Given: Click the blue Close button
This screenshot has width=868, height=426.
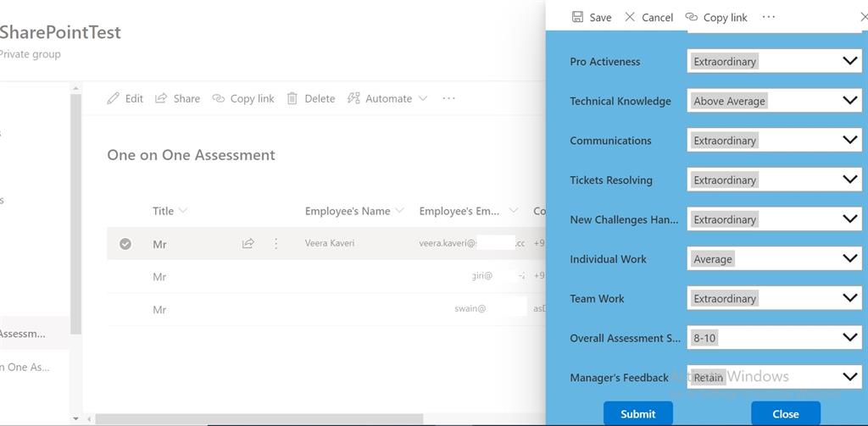Looking at the screenshot, I should (x=786, y=414).
